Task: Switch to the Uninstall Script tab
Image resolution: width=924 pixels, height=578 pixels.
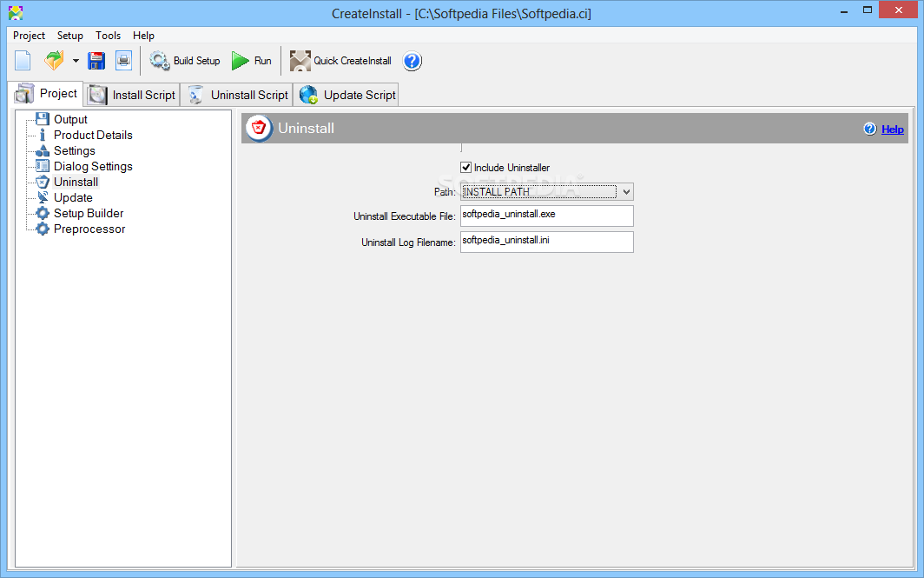Action: 237,95
